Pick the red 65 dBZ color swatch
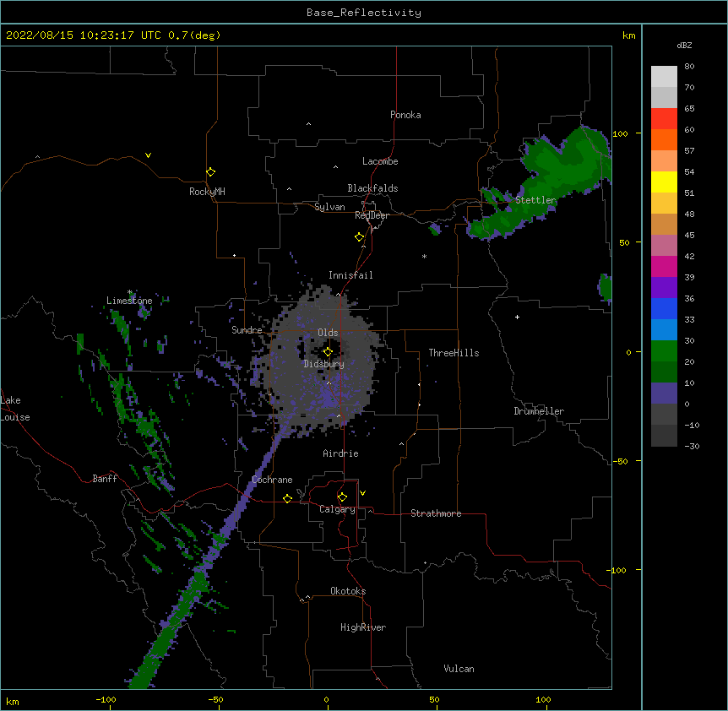This screenshot has width=728, height=711. (x=664, y=118)
